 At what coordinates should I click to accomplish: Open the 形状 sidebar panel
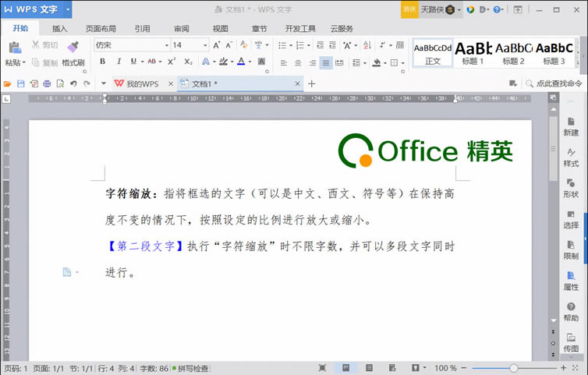pyautogui.click(x=571, y=188)
